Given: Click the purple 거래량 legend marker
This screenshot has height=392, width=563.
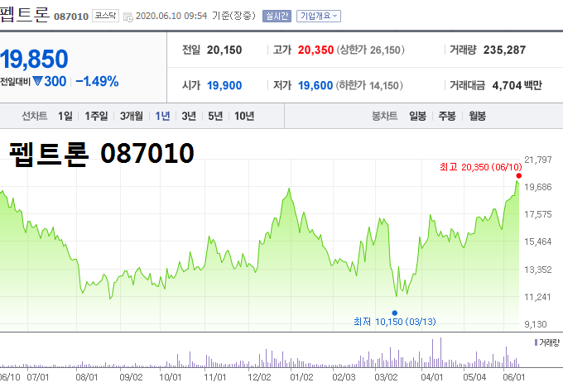Looking at the screenshot, I should click(536, 342).
